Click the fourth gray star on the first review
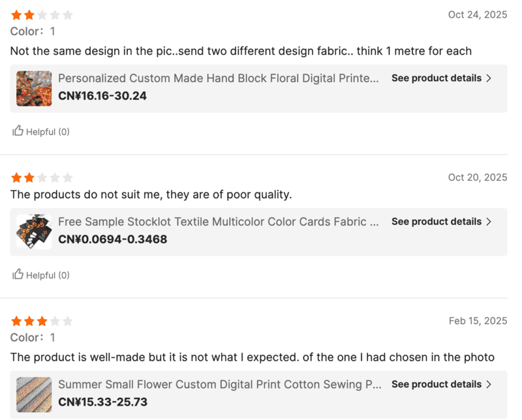The width and height of the screenshot is (522, 420). coord(55,14)
